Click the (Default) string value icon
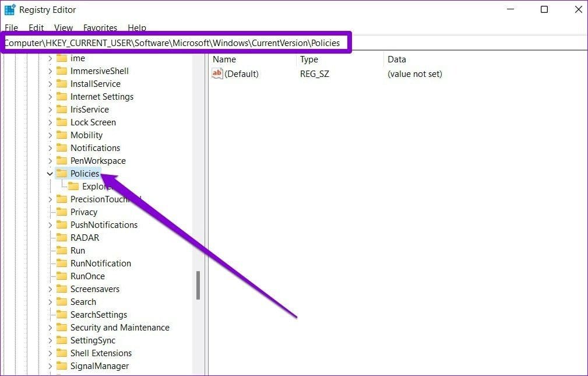This screenshot has height=376, width=588. [217, 73]
